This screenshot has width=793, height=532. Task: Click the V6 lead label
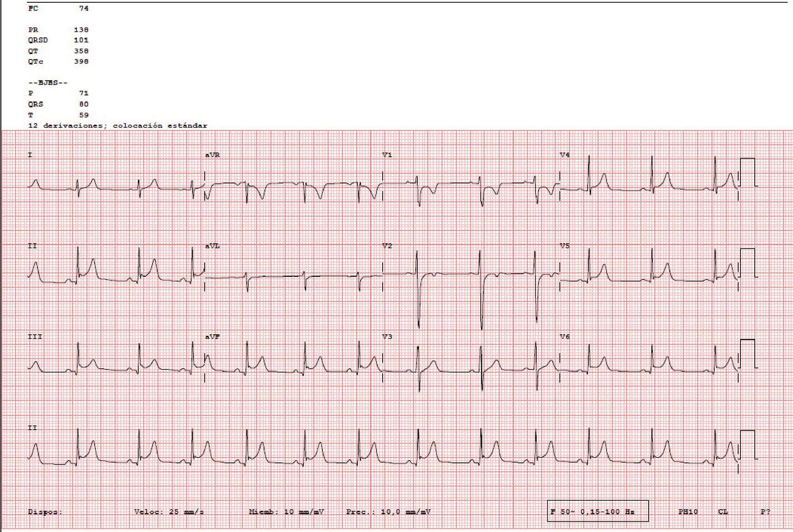point(565,337)
